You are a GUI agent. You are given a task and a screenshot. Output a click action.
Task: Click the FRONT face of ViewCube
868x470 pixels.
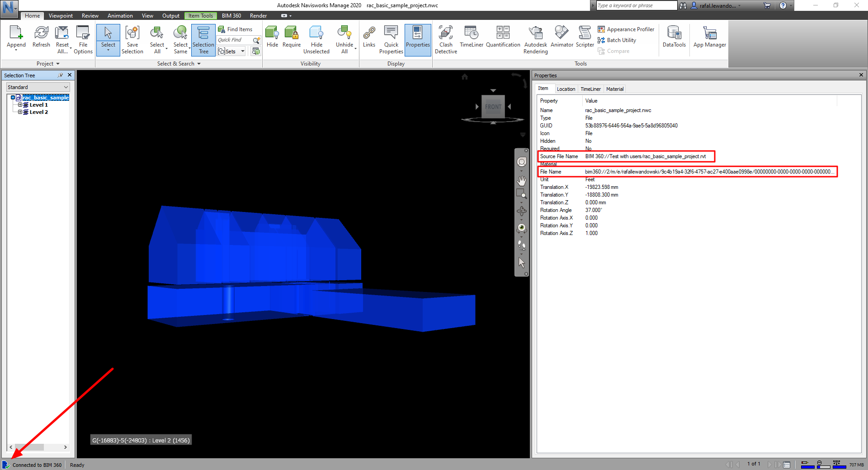pos(493,107)
